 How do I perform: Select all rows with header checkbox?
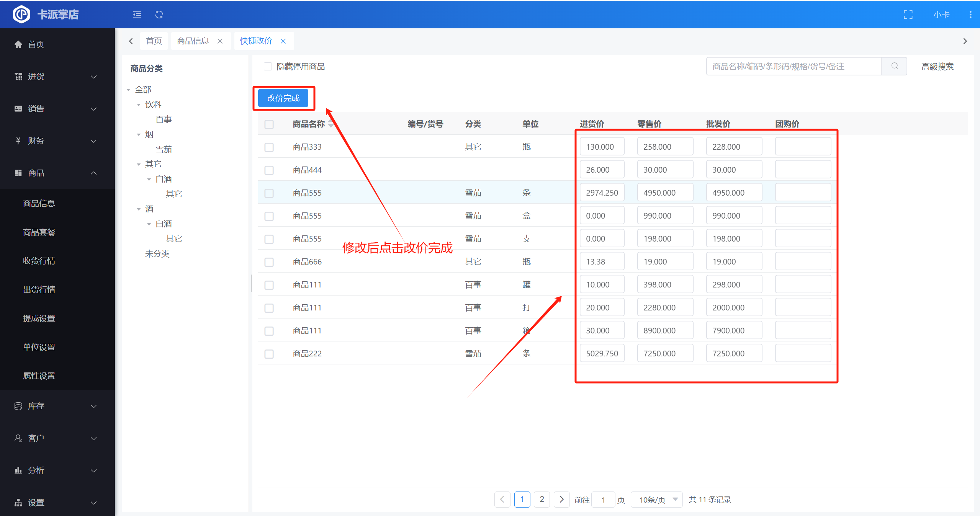tap(269, 124)
